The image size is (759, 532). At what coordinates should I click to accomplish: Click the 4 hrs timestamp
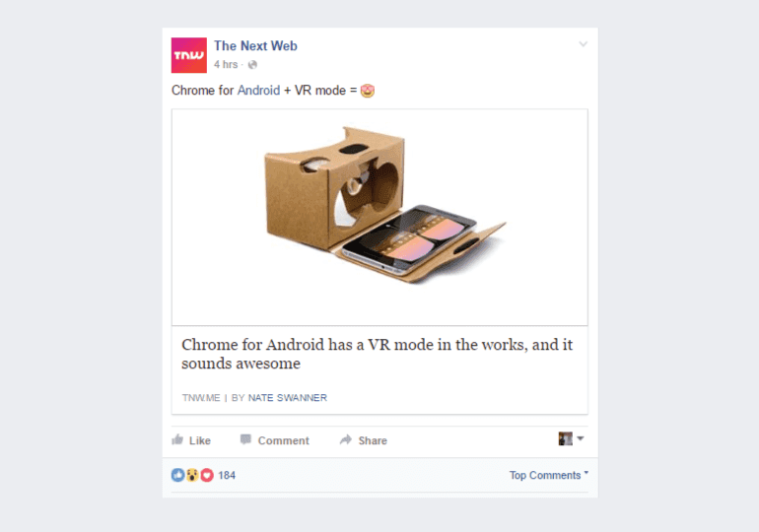[226, 64]
